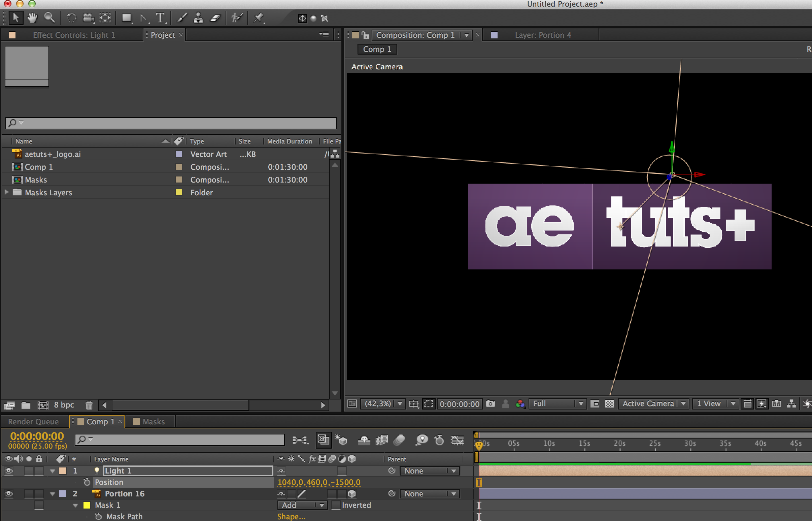Toggle region of interest icon
Screen dimensions: 812x521
[429, 403]
